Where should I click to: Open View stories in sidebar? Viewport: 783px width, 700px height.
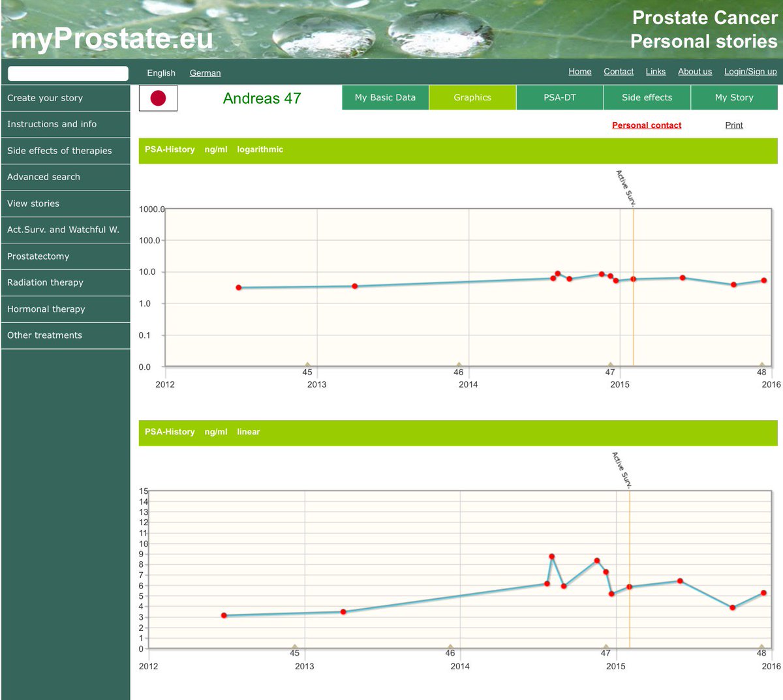[65, 204]
